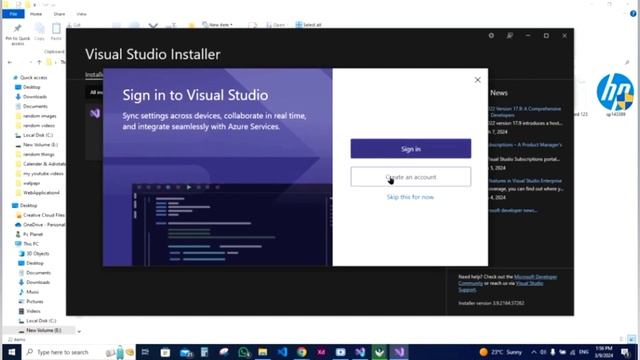Click the Sign in button
640x360 pixels.
[x=411, y=149]
